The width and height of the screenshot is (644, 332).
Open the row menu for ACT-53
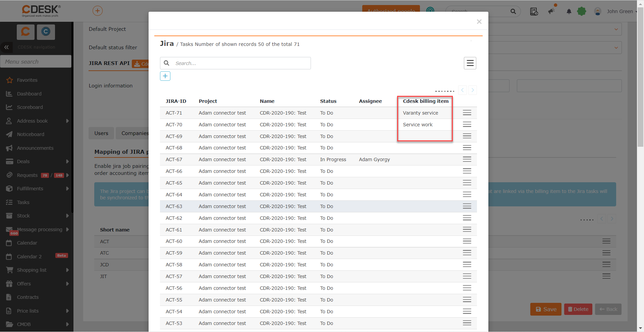(x=467, y=323)
